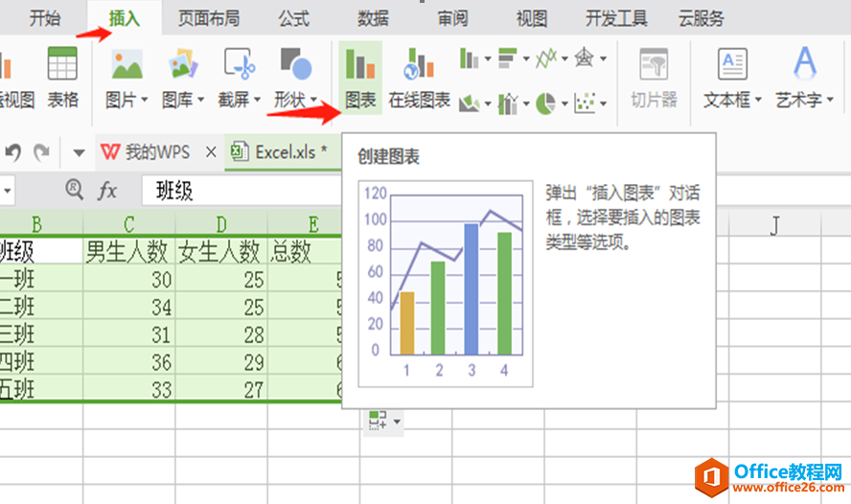Open the 图库 gallery icon
Viewport: 851px width, 504px height.
pyautogui.click(x=183, y=64)
